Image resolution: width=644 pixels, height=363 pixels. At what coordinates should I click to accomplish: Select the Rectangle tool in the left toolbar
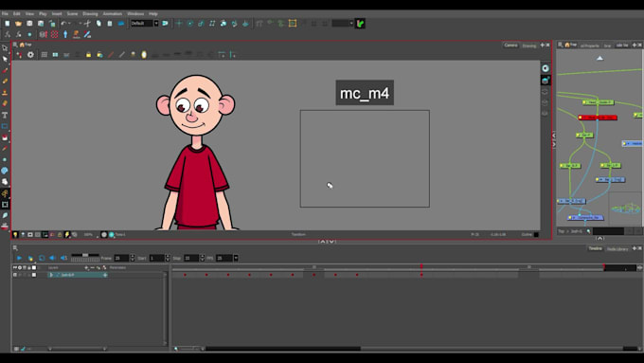click(x=5, y=126)
